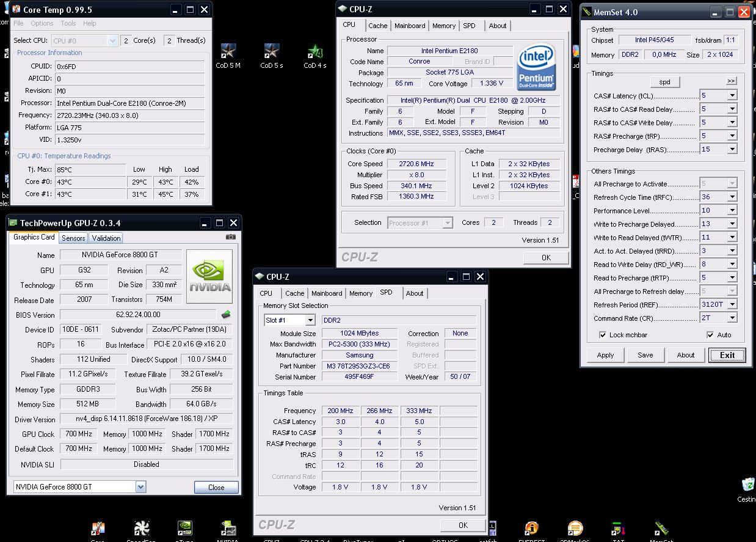
Task: Click the GPU-Z Driver Version field
Action: coord(147,419)
